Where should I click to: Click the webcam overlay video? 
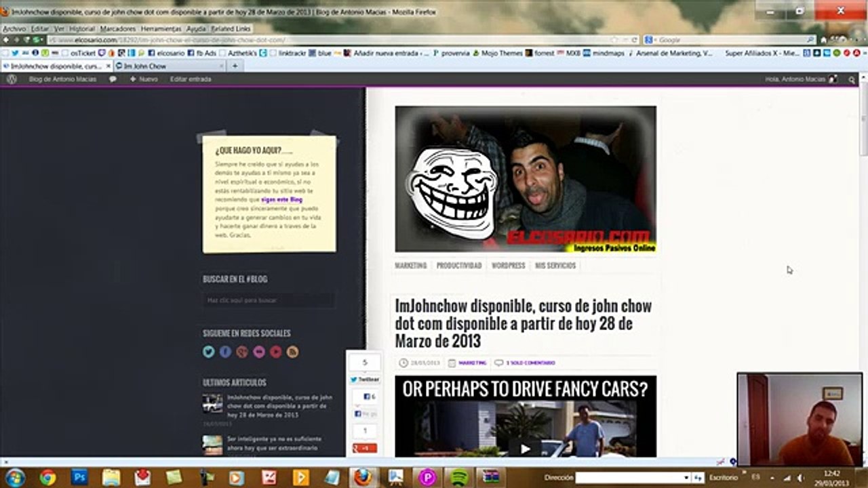pos(800,419)
